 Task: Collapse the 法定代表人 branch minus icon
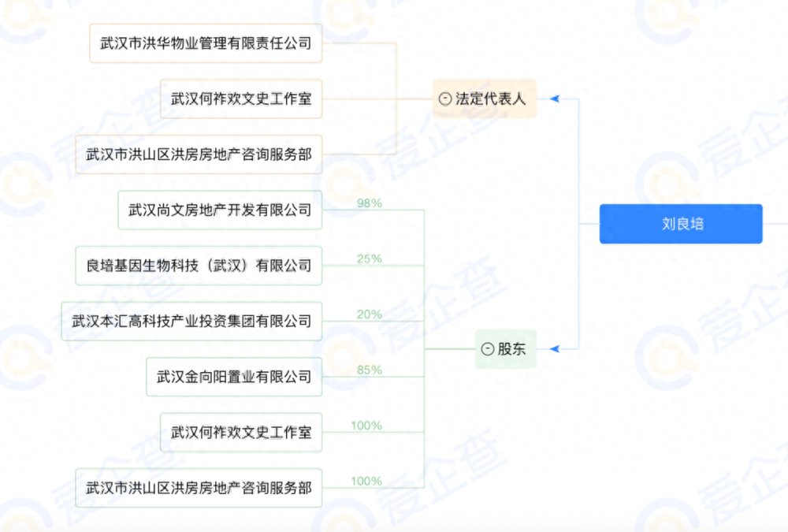point(445,99)
